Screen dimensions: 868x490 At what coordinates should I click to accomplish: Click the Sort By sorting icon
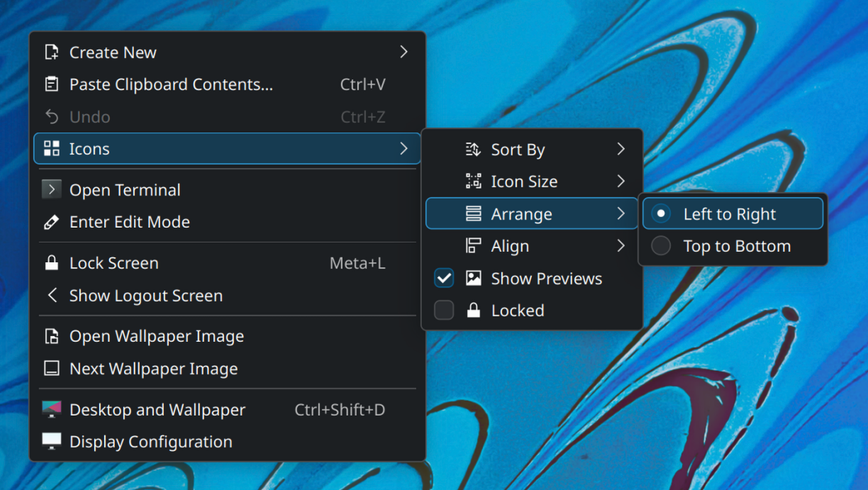tap(473, 149)
